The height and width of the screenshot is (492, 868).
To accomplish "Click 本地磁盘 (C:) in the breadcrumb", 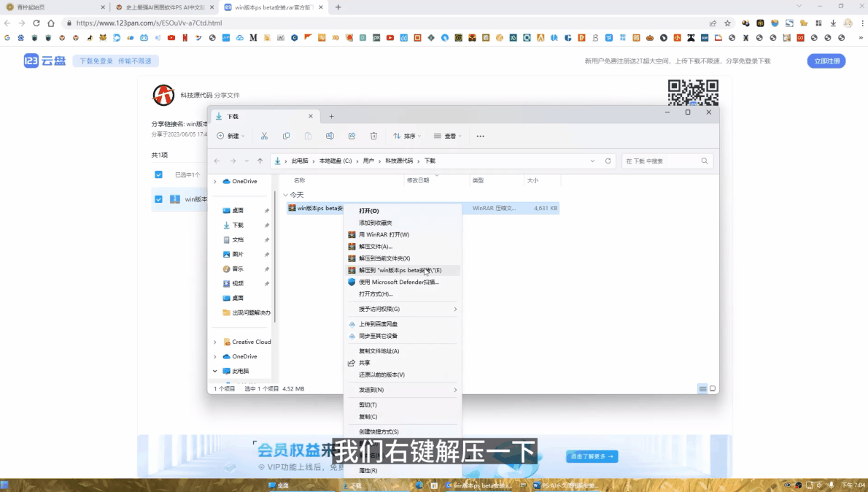I will coord(335,161).
